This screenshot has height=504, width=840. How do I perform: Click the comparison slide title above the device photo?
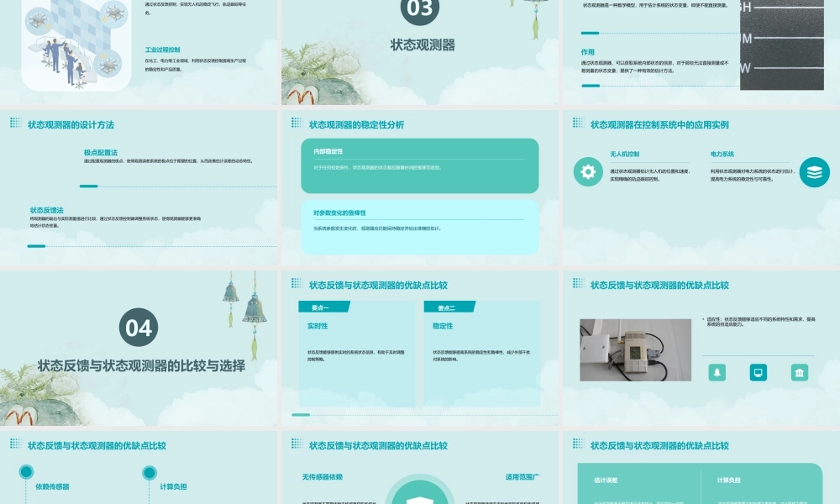coord(659,286)
